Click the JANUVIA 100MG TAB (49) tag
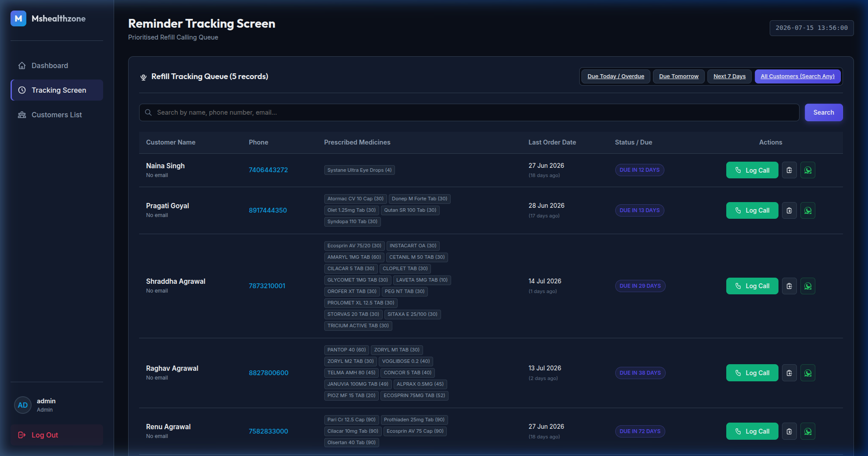The image size is (868, 456). pos(358,384)
